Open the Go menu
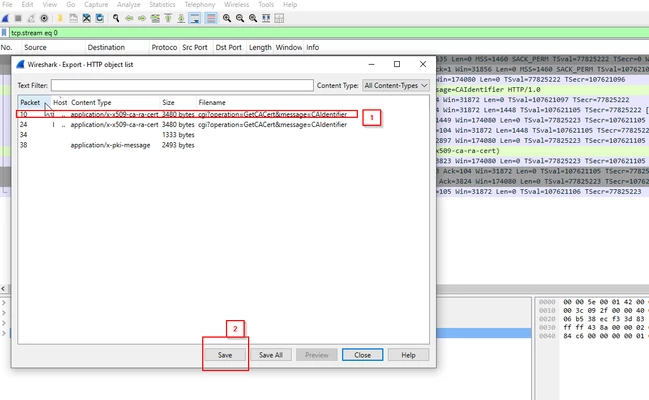This screenshot has height=400, width=649. click(71, 5)
